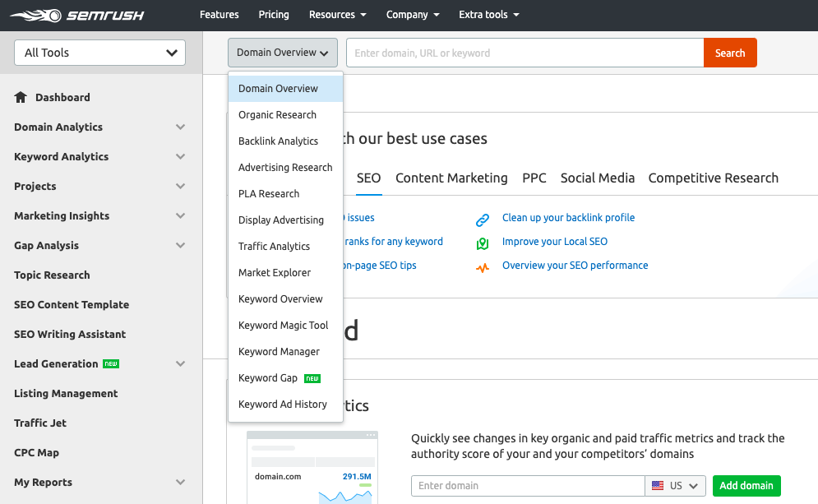This screenshot has width=818, height=504.
Task: Switch to the Competitive Research tab
Action: [713, 178]
